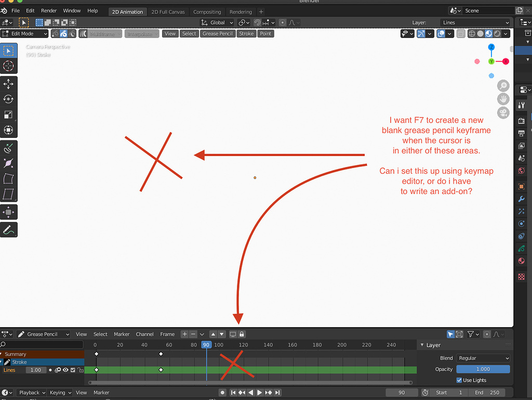Viewport: 532px width, 400px height.
Task: Open the Point menu in viewport header
Action: (x=265, y=34)
